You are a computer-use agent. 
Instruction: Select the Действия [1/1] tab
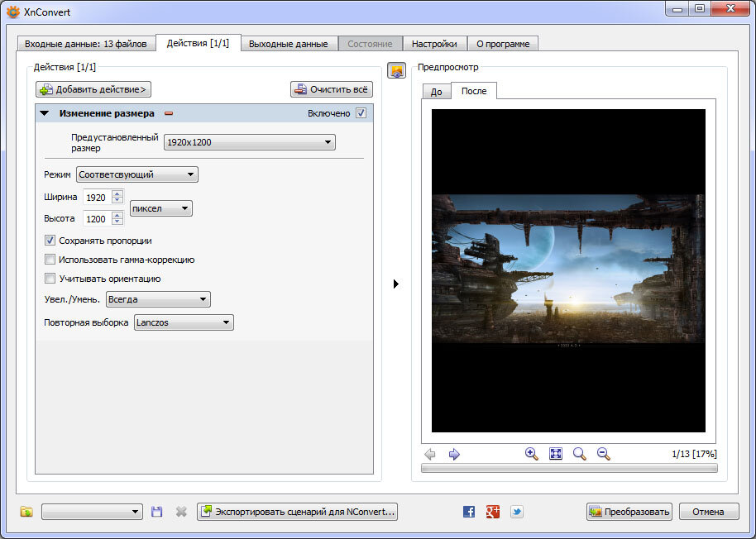198,43
